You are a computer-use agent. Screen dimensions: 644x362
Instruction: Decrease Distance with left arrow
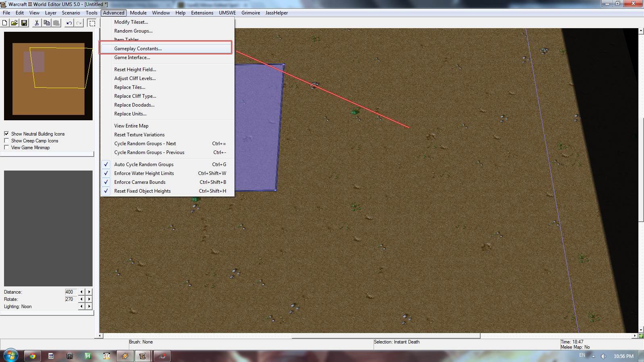pyautogui.click(x=82, y=292)
